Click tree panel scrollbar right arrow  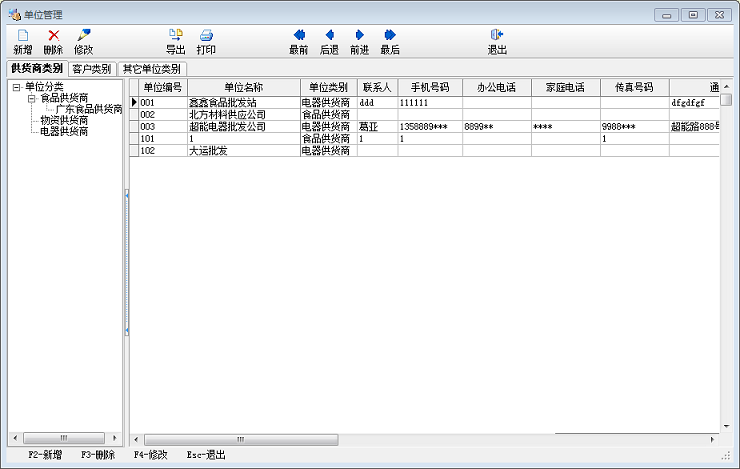[115, 438]
